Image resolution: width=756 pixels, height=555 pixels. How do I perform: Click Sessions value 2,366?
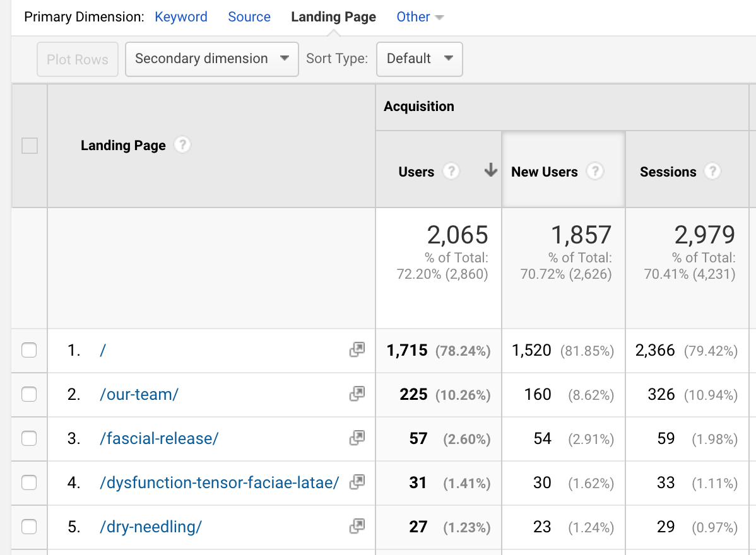coord(655,350)
